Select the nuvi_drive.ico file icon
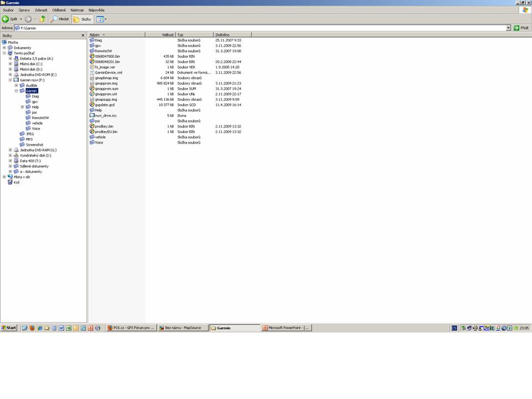Image resolution: width=532 pixels, height=399 pixels. [x=92, y=115]
